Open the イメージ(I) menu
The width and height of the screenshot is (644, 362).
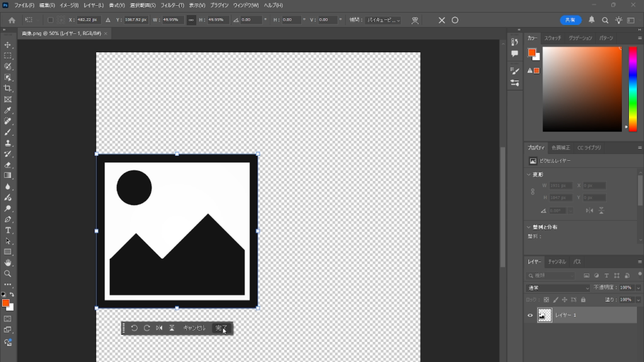(69, 5)
